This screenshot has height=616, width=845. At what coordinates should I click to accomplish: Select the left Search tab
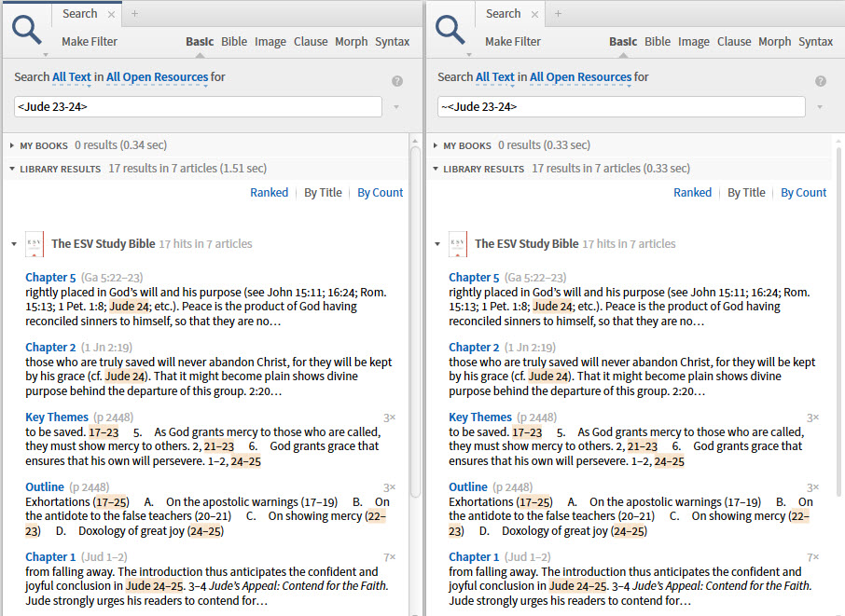click(x=80, y=14)
